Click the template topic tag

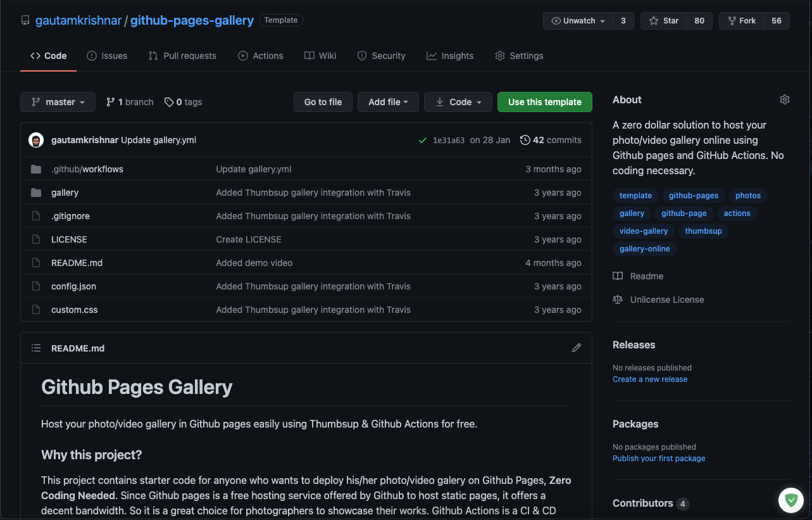coord(635,196)
